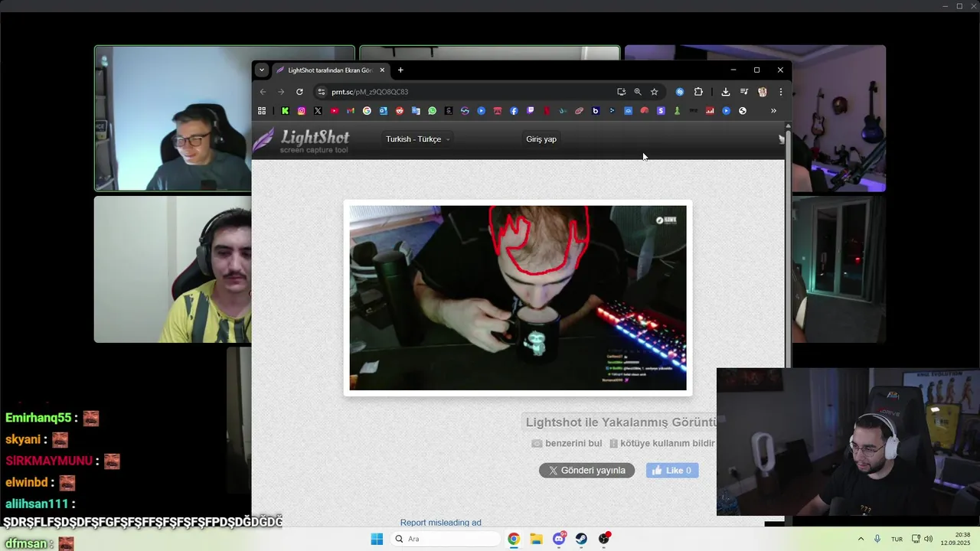
Task: Click the Facebook Like button
Action: [x=672, y=471]
